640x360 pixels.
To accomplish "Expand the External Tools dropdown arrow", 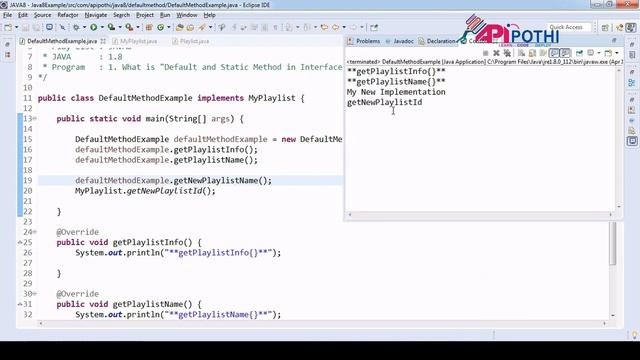I will (x=138, y=27).
